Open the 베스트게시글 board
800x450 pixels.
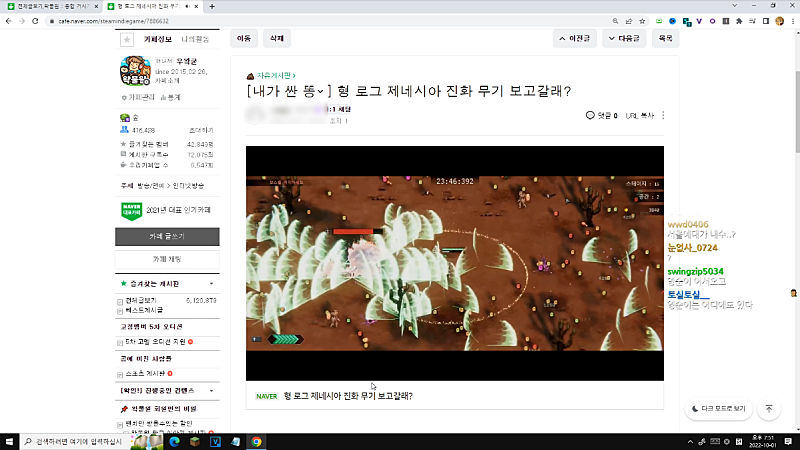[x=144, y=310]
